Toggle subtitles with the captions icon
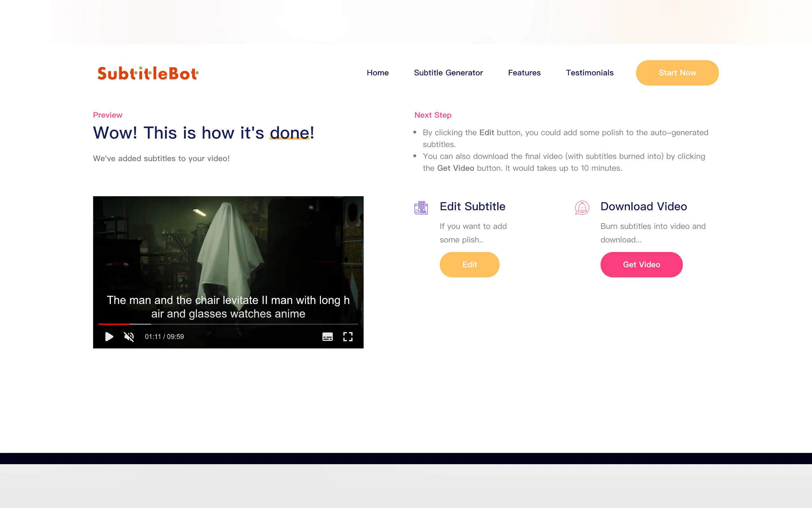This screenshot has height=508, width=812. [327, 337]
